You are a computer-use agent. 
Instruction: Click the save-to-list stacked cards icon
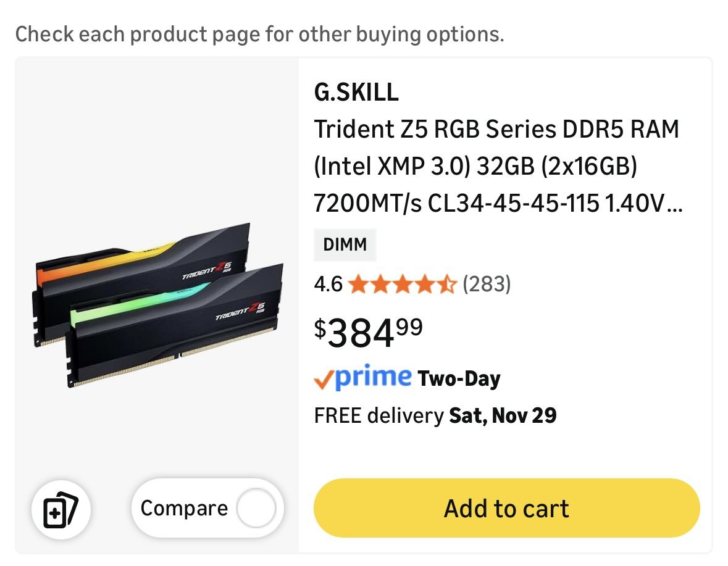[x=61, y=510]
